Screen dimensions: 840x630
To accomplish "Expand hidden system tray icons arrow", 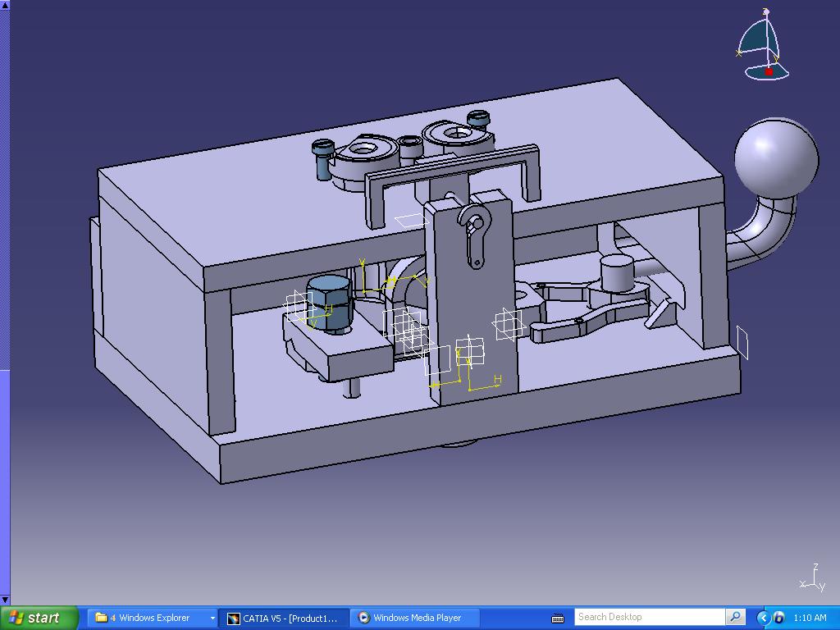I will point(764,618).
